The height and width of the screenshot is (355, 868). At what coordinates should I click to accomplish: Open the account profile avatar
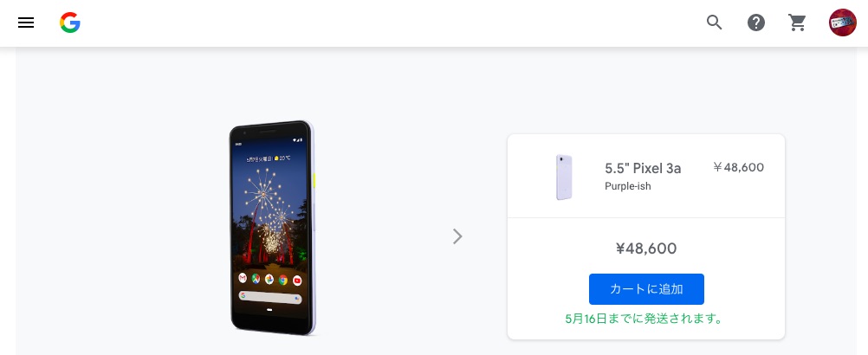[x=842, y=23]
